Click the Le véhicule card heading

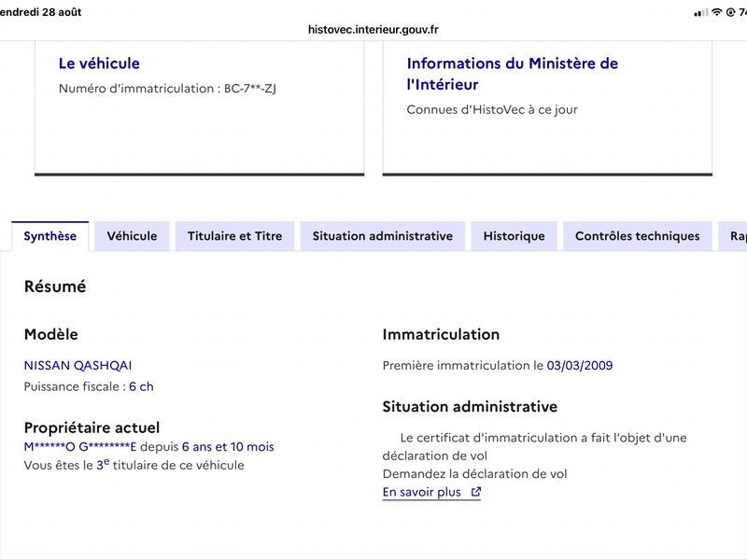tap(99, 63)
